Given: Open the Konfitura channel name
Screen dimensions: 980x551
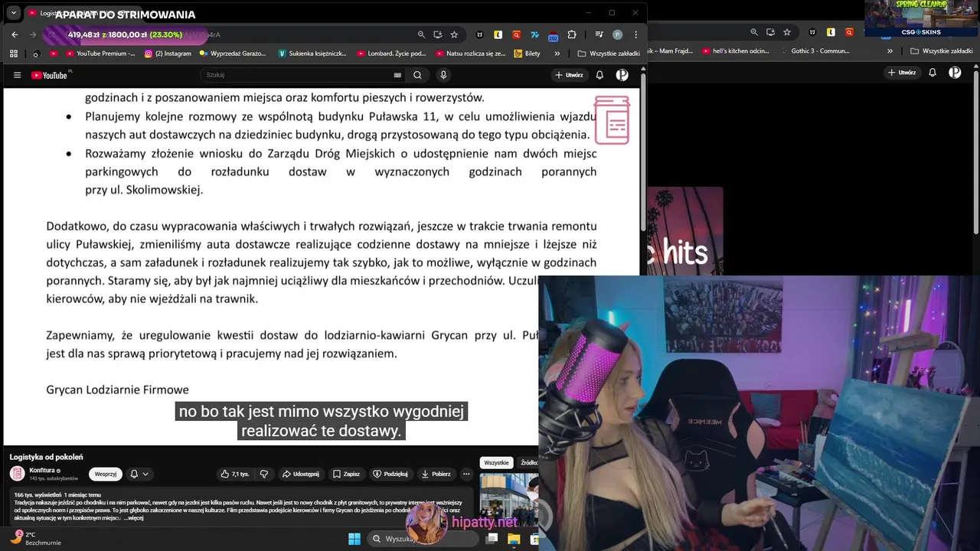Looking at the screenshot, I should click(x=42, y=471).
